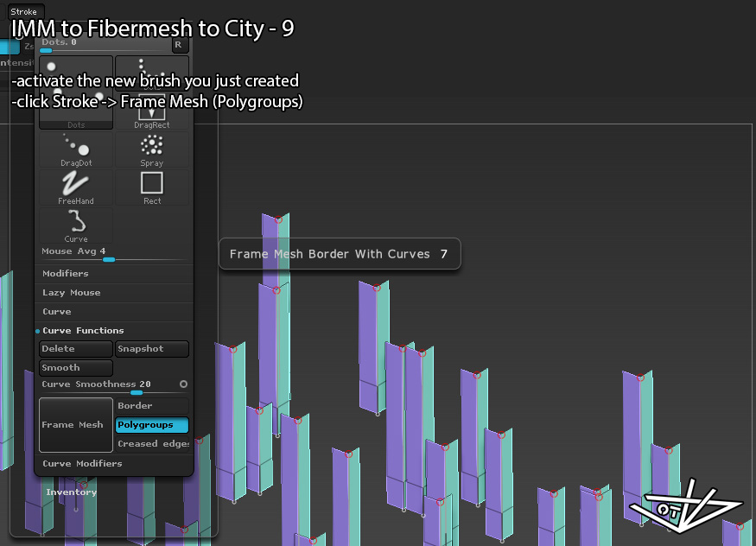The height and width of the screenshot is (546, 756).
Task: Select the Rect stroke type
Action: pyautogui.click(x=152, y=188)
